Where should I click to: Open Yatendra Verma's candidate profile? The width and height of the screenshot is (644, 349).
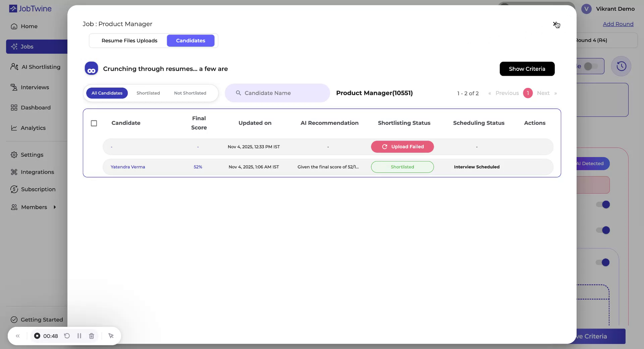(128, 167)
